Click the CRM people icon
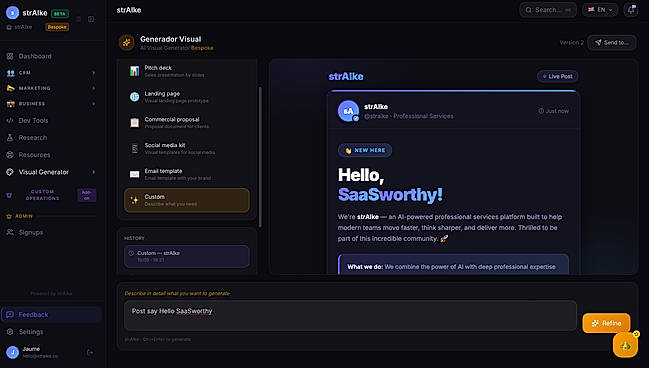649x368 pixels. click(x=10, y=73)
